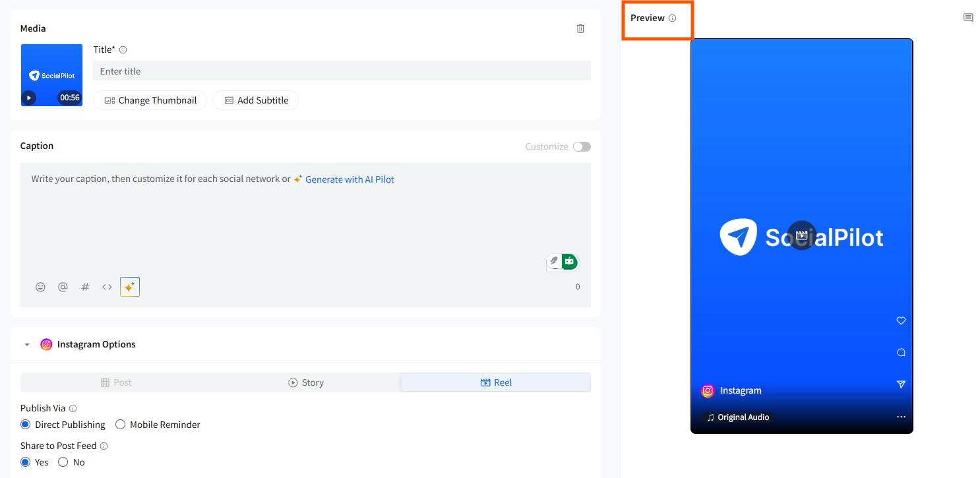
Task: Click the share paper plane icon in preview
Action: click(901, 384)
